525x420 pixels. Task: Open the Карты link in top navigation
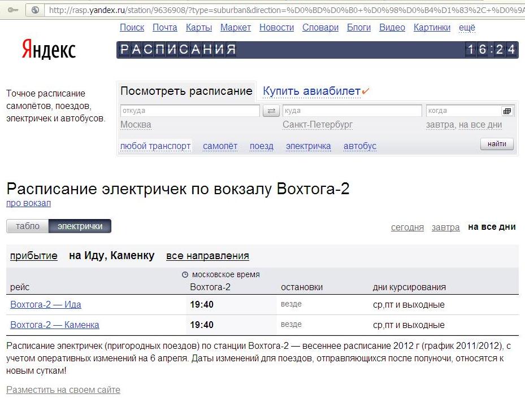199,27
